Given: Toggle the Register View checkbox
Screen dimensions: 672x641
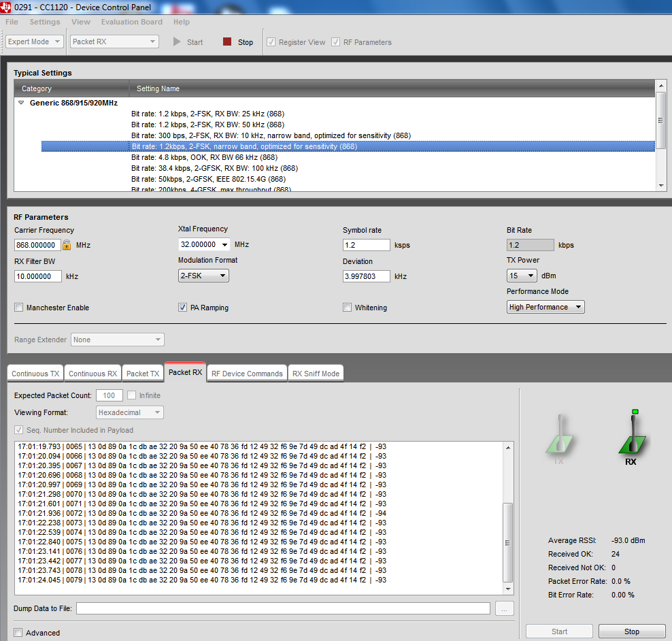Looking at the screenshot, I should click(x=271, y=42).
